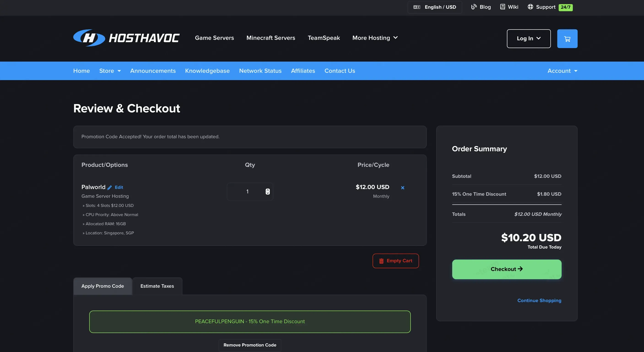The height and width of the screenshot is (352, 644).
Task: Open Minecraft Servers page
Action: point(271,38)
